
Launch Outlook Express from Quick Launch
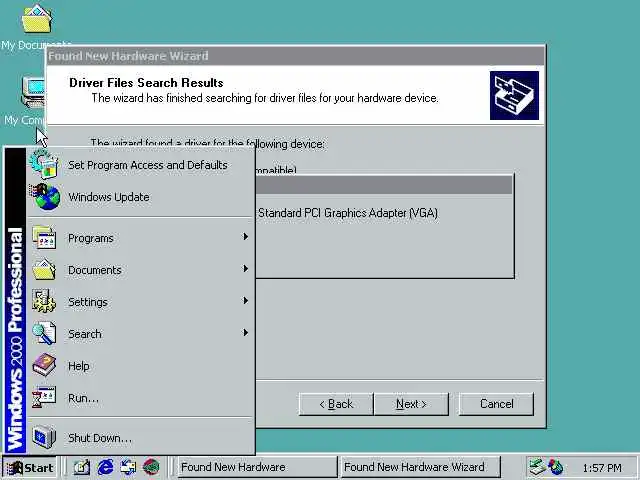point(128,467)
